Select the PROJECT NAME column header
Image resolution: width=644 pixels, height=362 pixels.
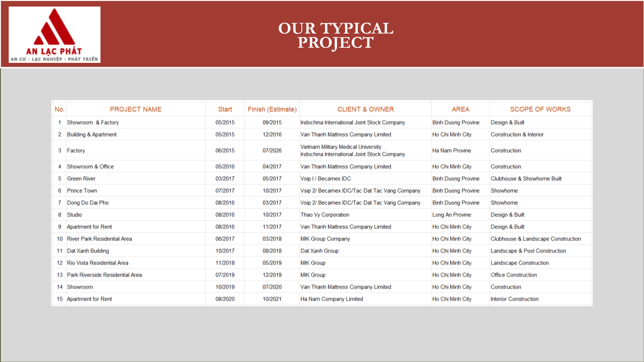pyautogui.click(x=135, y=109)
